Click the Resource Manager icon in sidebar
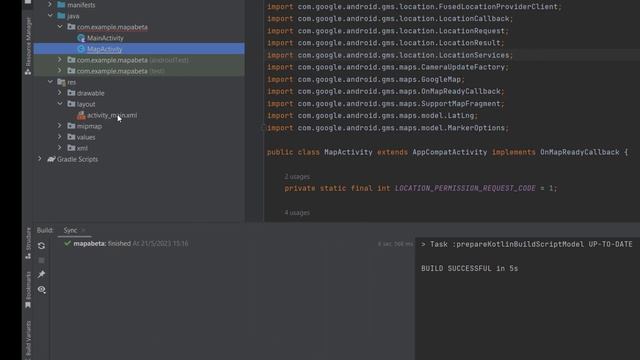The width and height of the screenshot is (640, 360). pyautogui.click(x=28, y=72)
